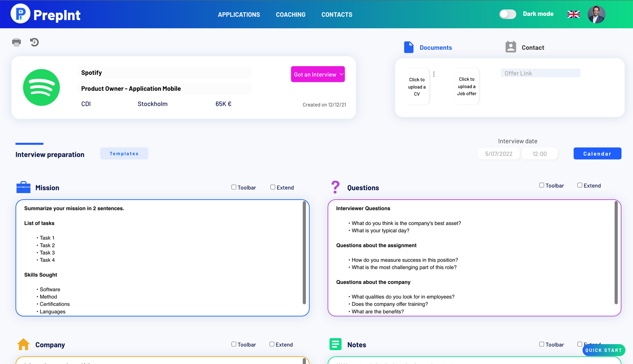Image resolution: width=633 pixels, height=364 pixels.
Task: Open the 12:00 interview time selector
Action: click(x=540, y=154)
